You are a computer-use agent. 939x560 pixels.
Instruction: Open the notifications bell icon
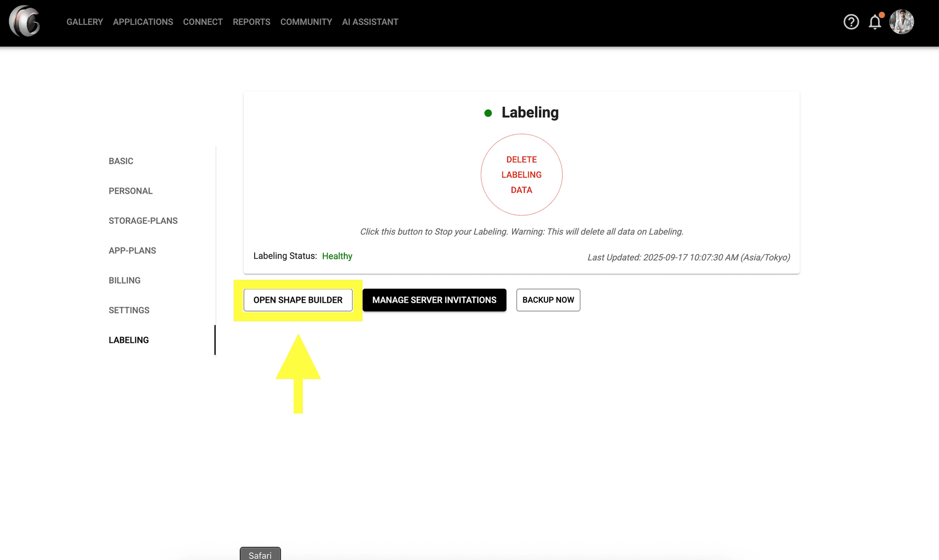[875, 22]
